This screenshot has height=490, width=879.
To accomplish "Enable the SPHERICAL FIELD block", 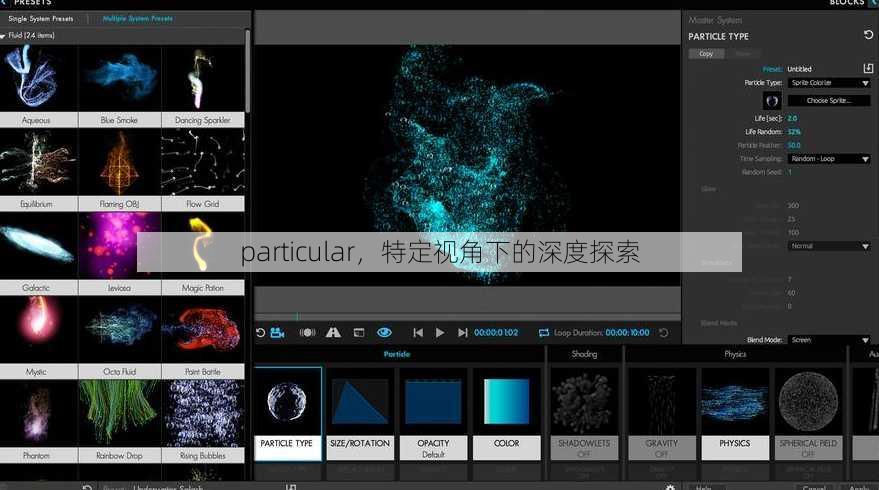I will coord(808,414).
